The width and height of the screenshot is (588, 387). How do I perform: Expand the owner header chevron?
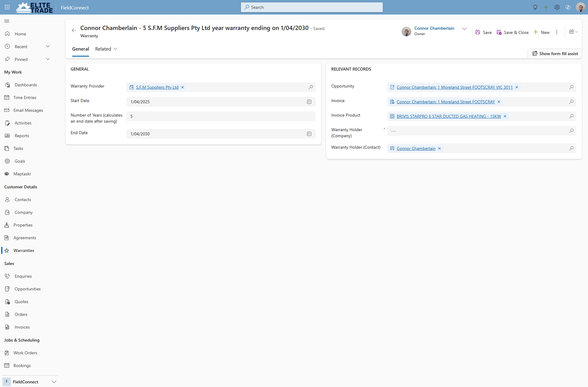[464, 29]
